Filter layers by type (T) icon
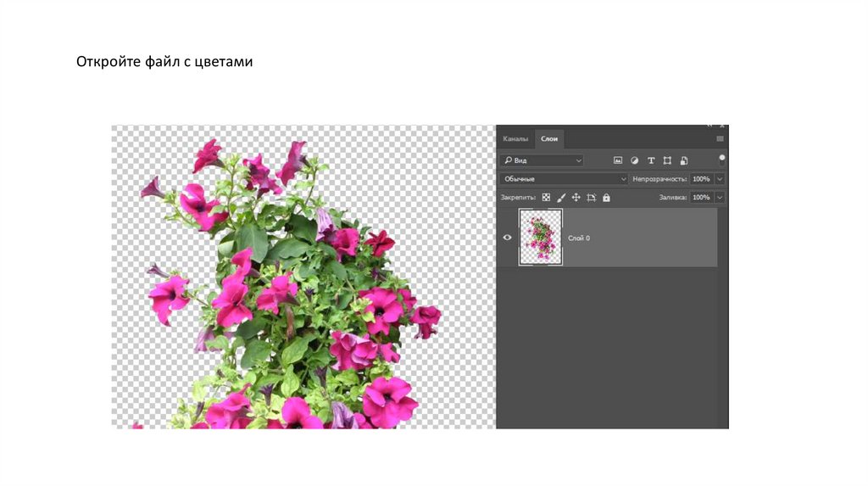Image resolution: width=868 pixels, height=487 pixels. pyautogui.click(x=651, y=160)
